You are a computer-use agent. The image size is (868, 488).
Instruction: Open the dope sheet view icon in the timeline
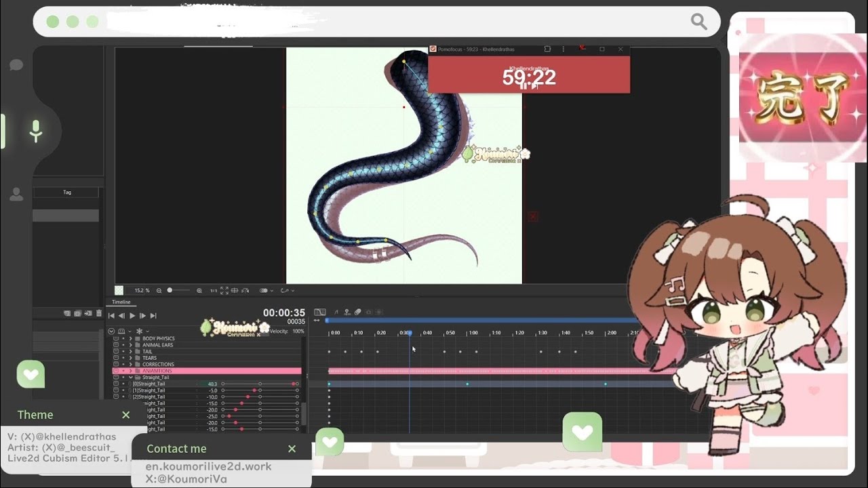point(320,312)
